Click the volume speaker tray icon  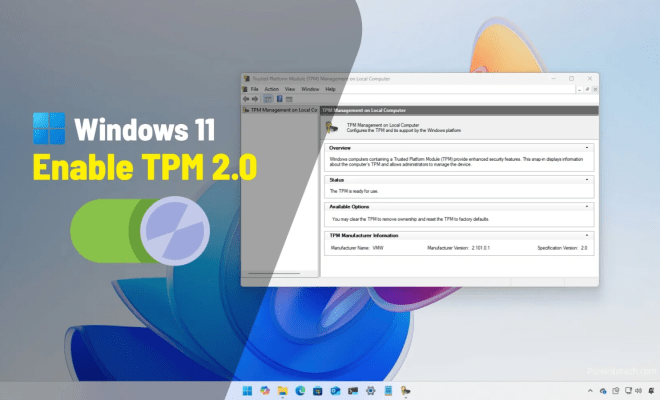coord(639,391)
